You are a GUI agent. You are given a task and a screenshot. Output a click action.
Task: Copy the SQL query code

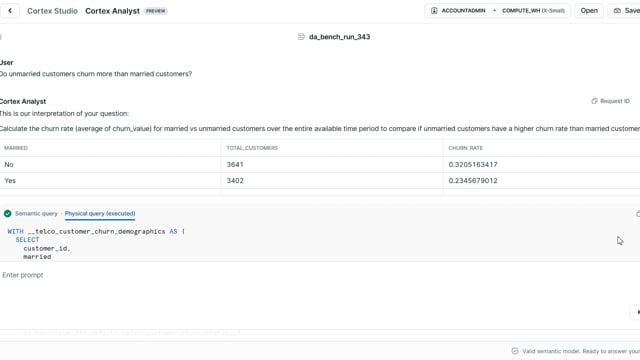tap(638, 213)
